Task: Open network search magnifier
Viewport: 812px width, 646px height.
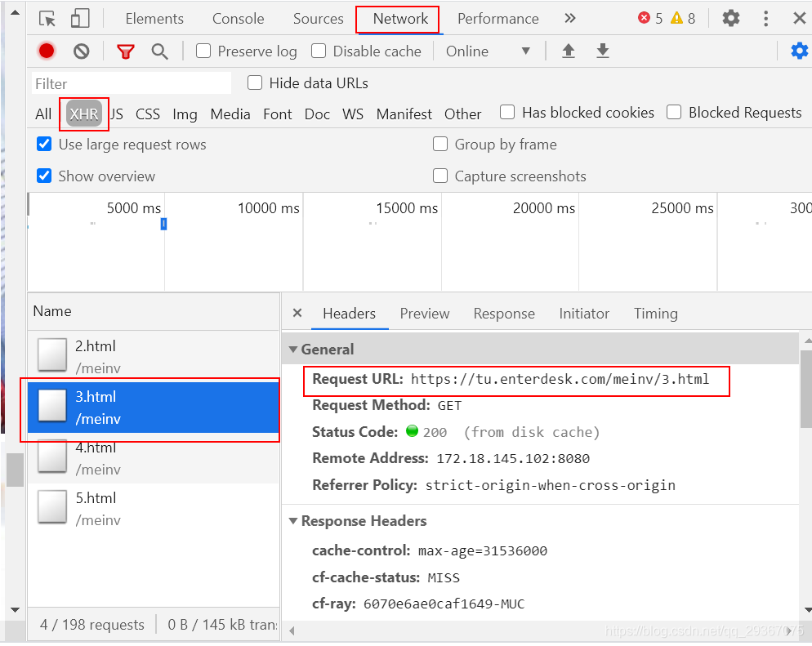Action: point(159,51)
